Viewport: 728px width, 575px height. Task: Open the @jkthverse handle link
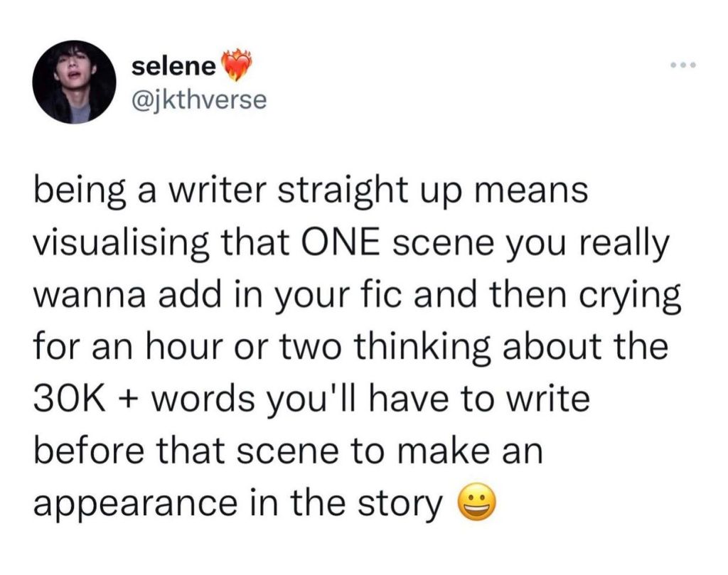coord(199,100)
